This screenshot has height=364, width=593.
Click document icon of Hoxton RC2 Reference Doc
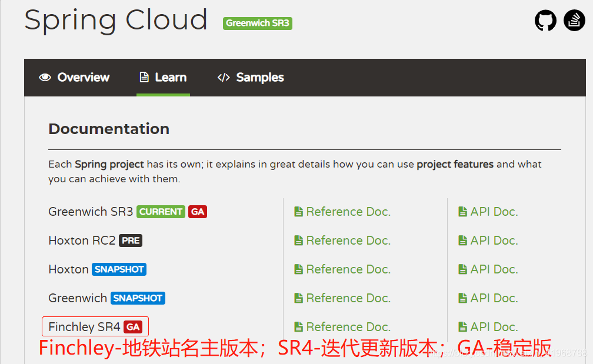[298, 241]
